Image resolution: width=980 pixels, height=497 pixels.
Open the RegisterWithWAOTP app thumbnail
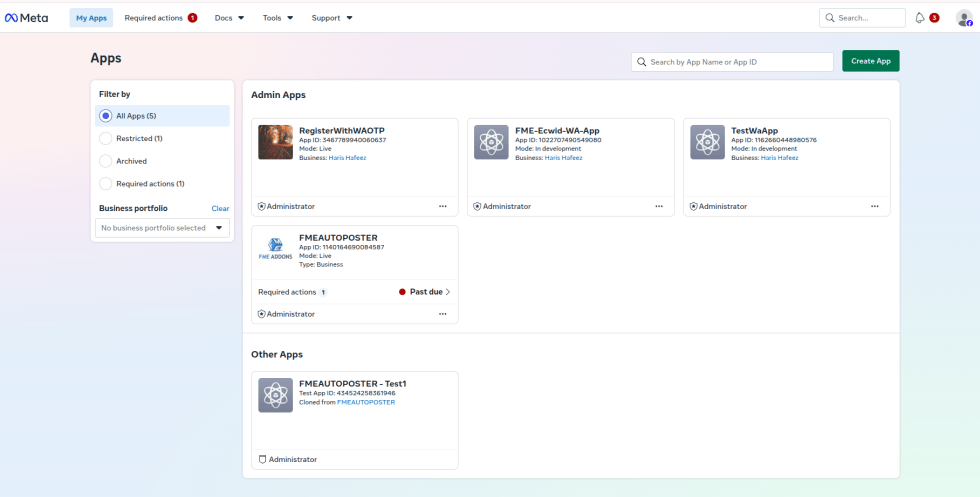click(x=276, y=142)
